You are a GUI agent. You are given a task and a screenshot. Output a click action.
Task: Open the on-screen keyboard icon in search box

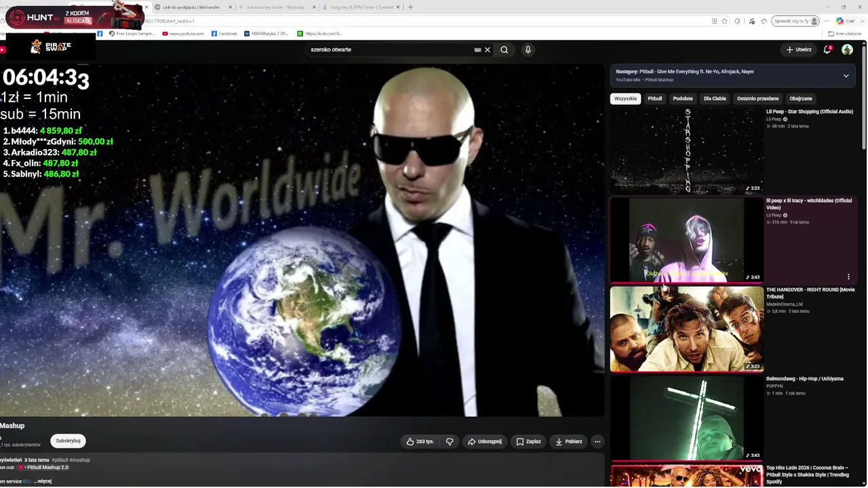click(477, 49)
